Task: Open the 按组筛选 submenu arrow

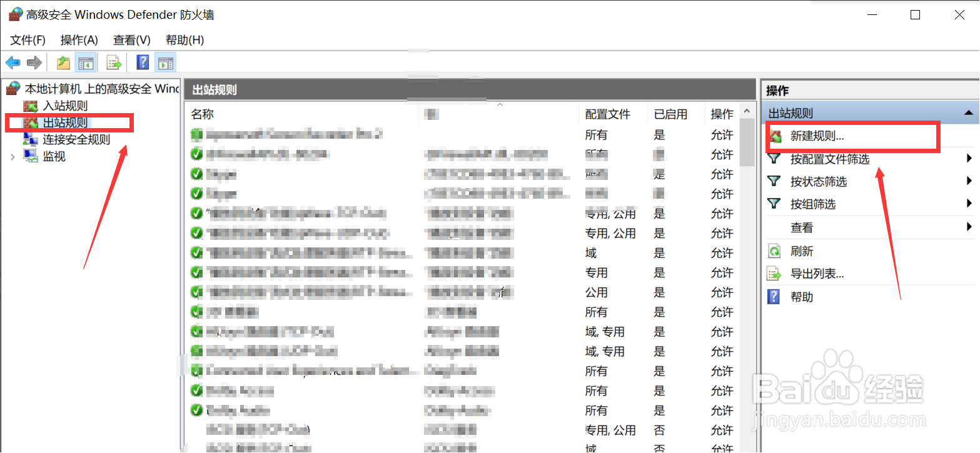Action: click(x=969, y=204)
